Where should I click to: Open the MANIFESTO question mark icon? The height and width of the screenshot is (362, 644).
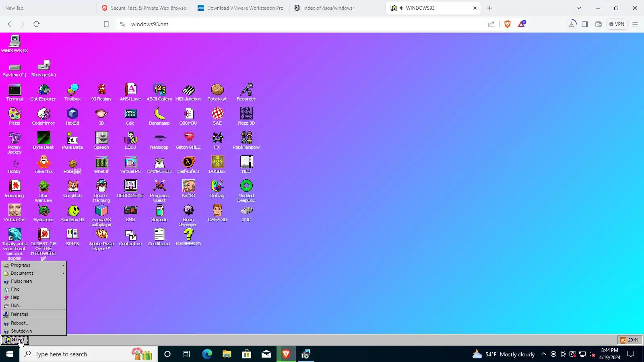click(188, 237)
